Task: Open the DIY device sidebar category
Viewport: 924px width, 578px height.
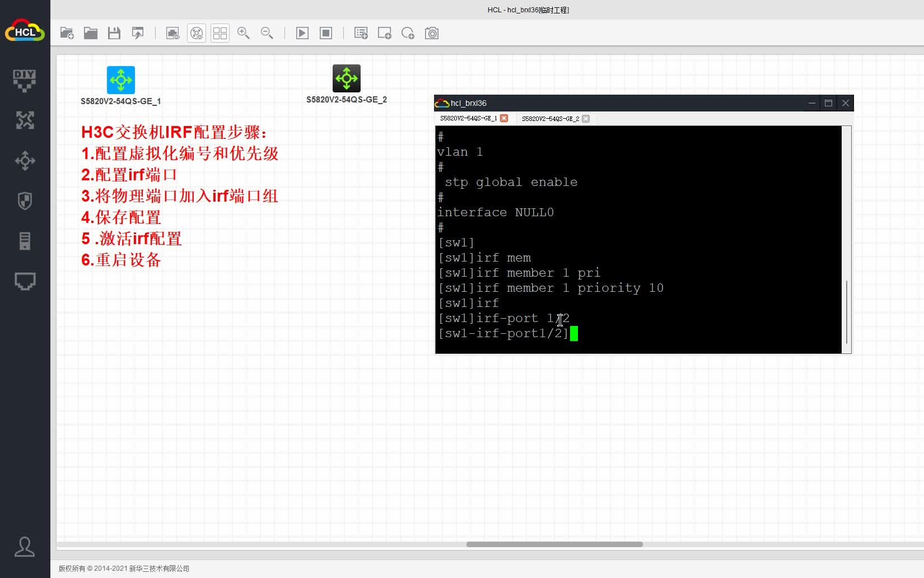Action: (25, 80)
